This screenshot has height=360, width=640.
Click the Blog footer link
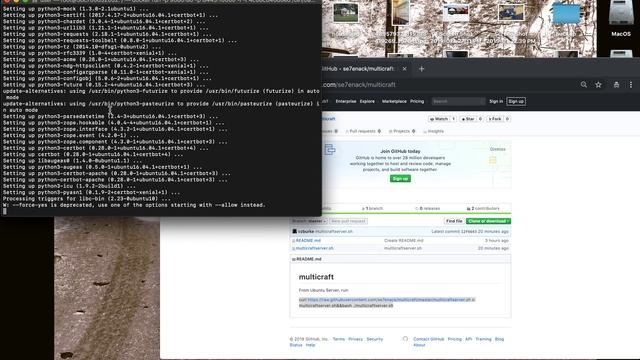click(499, 339)
